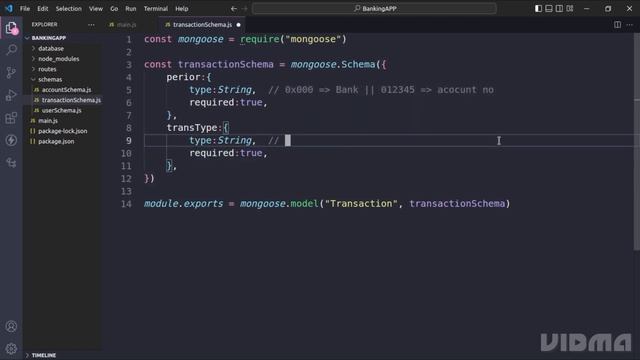This screenshot has width=640, height=360.
Task: Toggle the bottom panel
Action: point(549,9)
